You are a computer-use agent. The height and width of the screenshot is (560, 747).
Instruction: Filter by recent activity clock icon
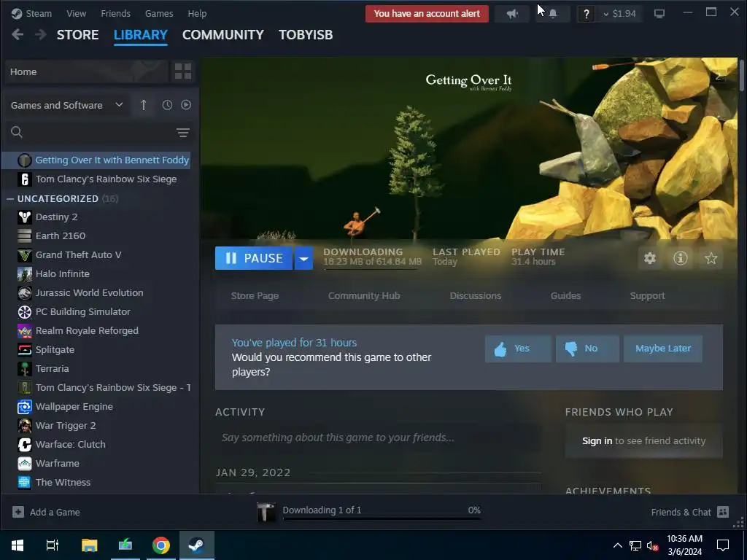pyautogui.click(x=167, y=105)
